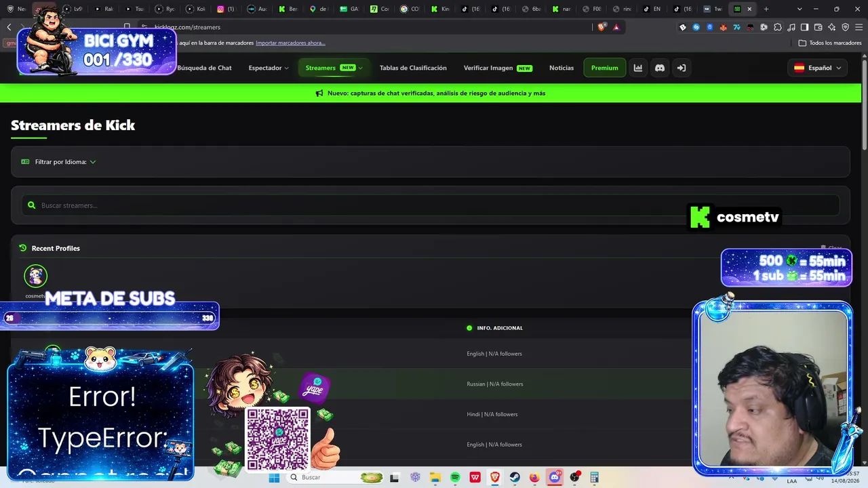Click the Brave Rewards triangle icon

(616, 27)
